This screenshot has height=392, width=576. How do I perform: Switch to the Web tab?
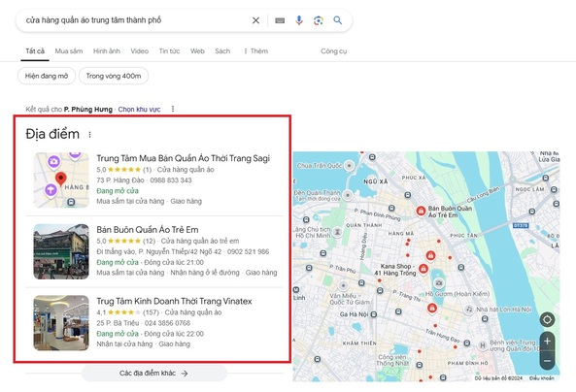(x=197, y=51)
